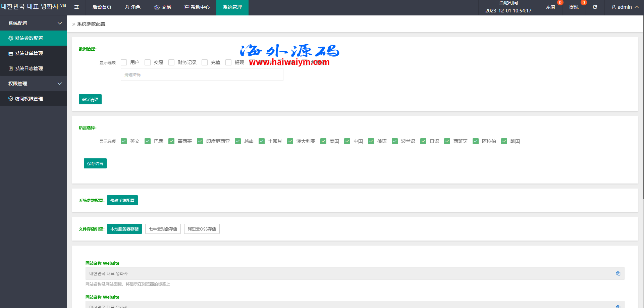Click the 充值 notification badge item
Screen dimensions: 644x308
550,7
